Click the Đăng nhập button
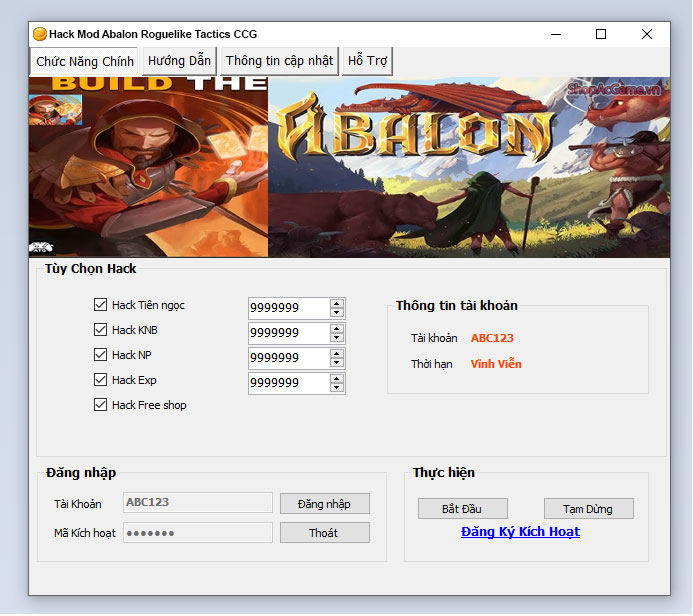The width and height of the screenshot is (693, 616). coord(325,504)
